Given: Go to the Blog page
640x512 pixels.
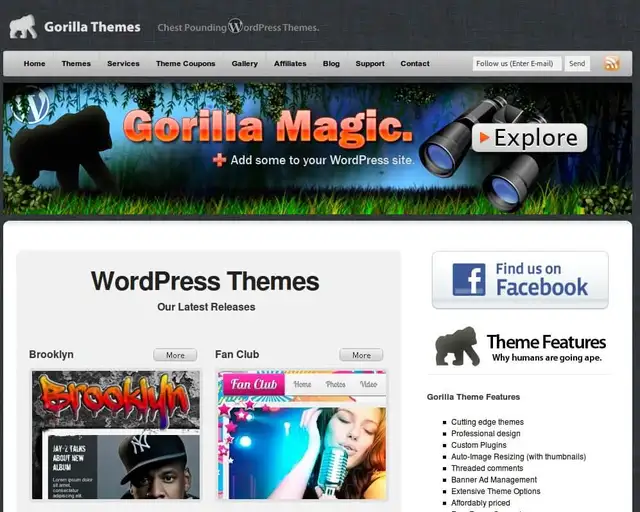Looking at the screenshot, I should [331, 64].
